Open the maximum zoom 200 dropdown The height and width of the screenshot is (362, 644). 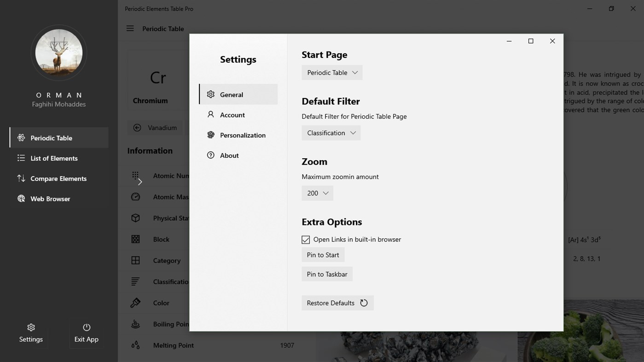318,193
